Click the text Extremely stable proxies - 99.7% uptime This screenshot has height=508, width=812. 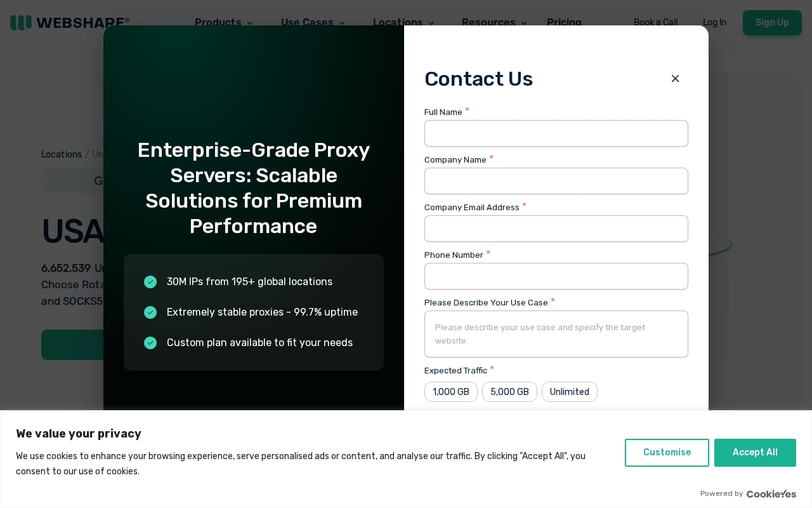point(262,312)
